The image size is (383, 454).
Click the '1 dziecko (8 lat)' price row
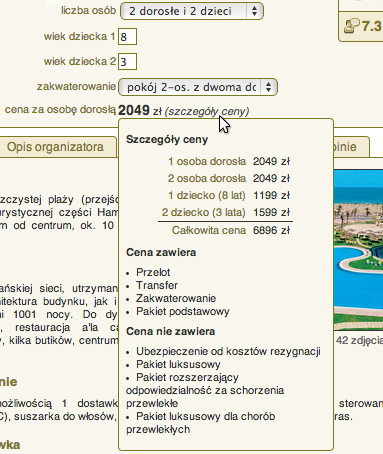pyautogui.click(x=229, y=196)
